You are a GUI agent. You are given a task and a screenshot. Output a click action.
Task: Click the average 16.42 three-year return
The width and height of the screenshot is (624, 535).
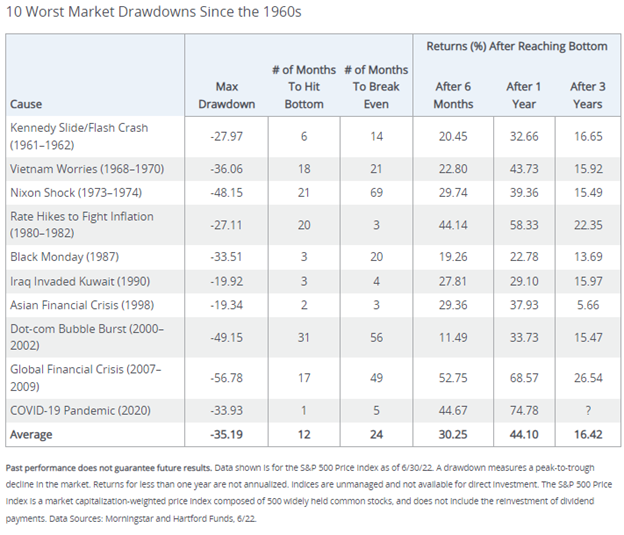click(x=588, y=434)
